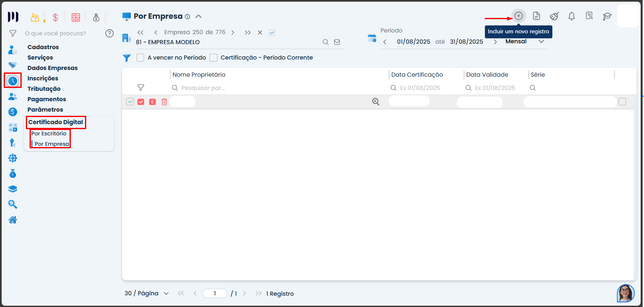Open the magnifying glass sidebar icon
The image size is (644, 307).
(13, 204)
